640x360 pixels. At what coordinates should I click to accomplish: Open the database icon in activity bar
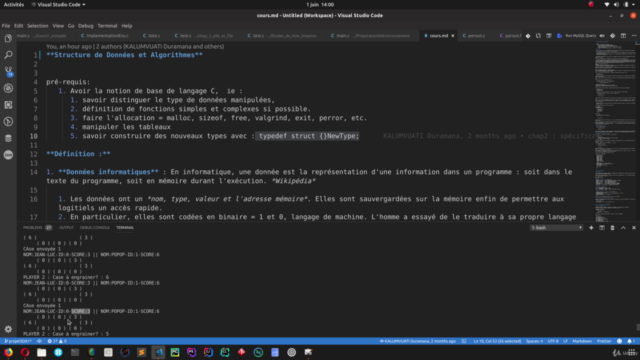click(8, 138)
